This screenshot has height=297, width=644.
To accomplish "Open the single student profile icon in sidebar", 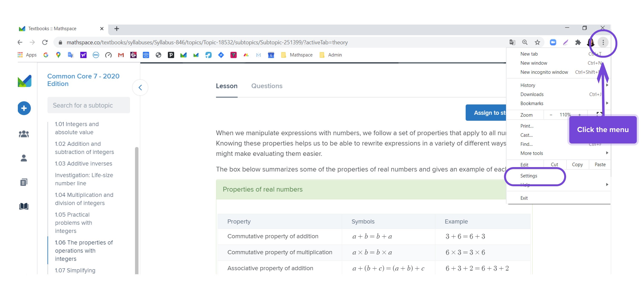I will click(24, 158).
